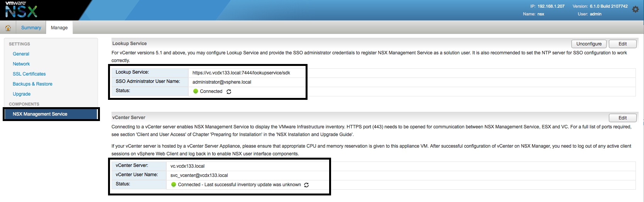Image resolution: width=644 pixels, height=202 pixels.
Task: Click the green vCenter status indicator
Action: (173, 185)
